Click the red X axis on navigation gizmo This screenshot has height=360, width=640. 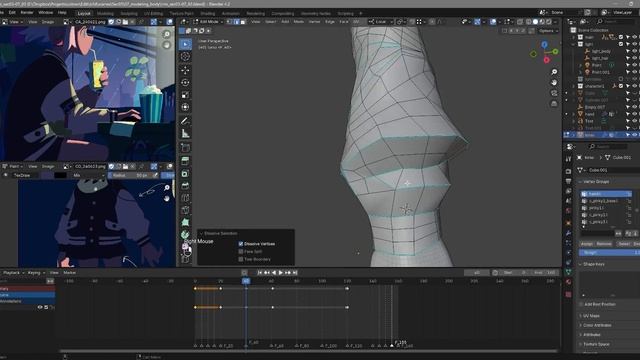tap(547, 60)
